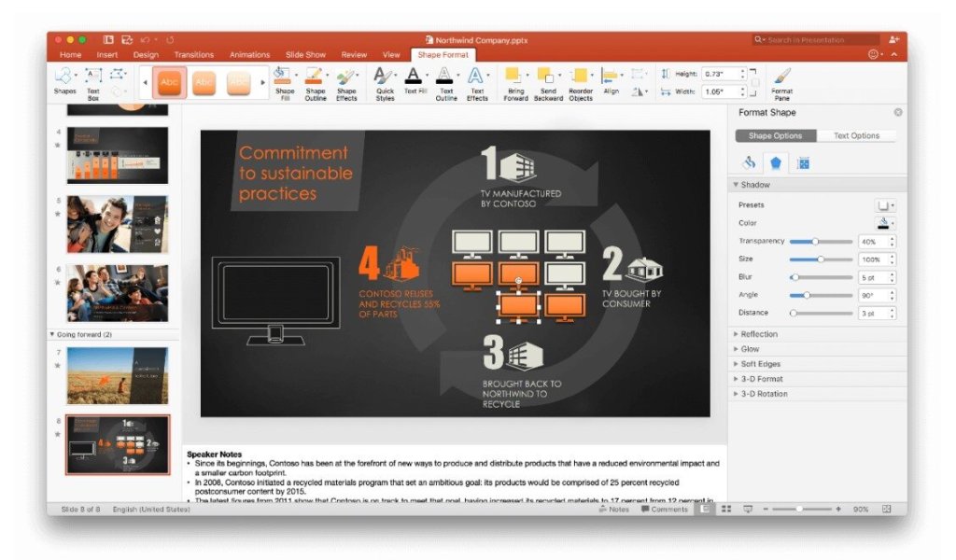The width and height of the screenshot is (956, 560).
Task: Click fit slide to window icon
Action: click(x=887, y=509)
